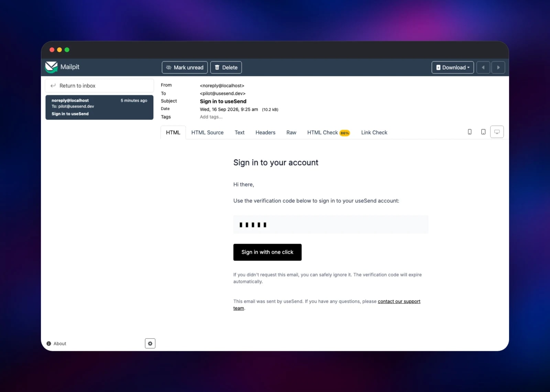This screenshot has height=392, width=550.
Task: Open the Headers tab
Action: click(x=265, y=133)
